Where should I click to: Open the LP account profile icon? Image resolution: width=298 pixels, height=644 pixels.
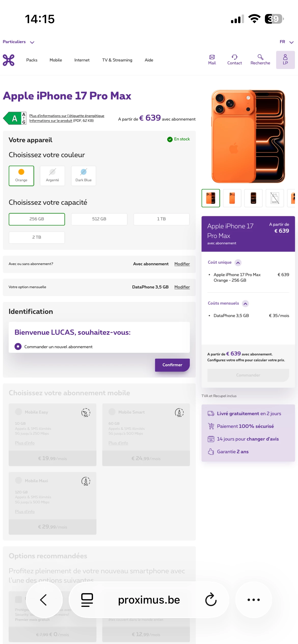[x=285, y=60]
